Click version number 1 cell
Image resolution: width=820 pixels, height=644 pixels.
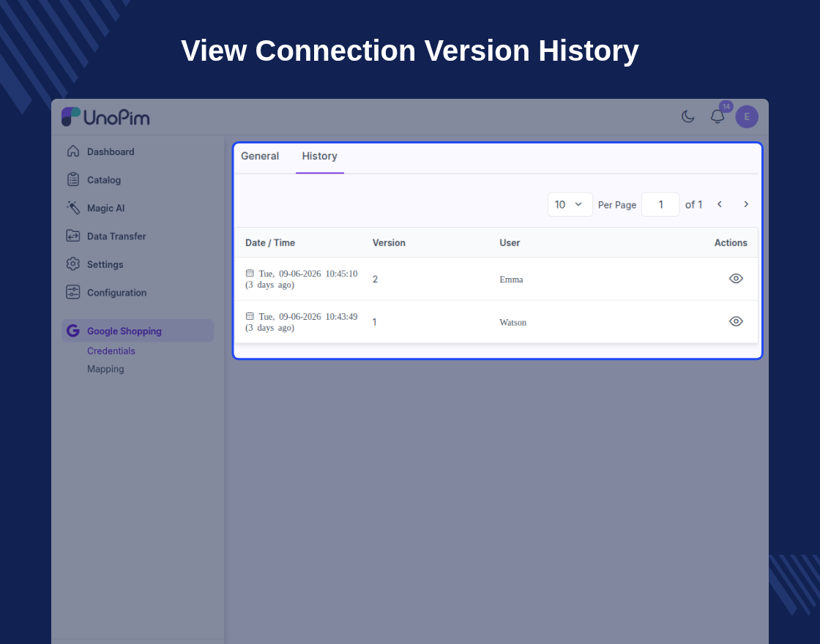pyautogui.click(x=374, y=322)
